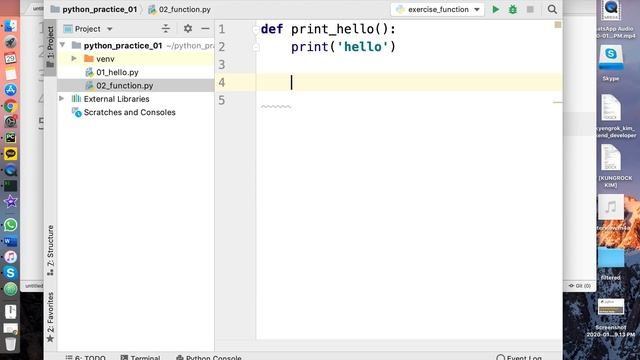This screenshot has height=360, width=640.
Task: Open iMovie star icon in dock
Action: tap(10, 201)
